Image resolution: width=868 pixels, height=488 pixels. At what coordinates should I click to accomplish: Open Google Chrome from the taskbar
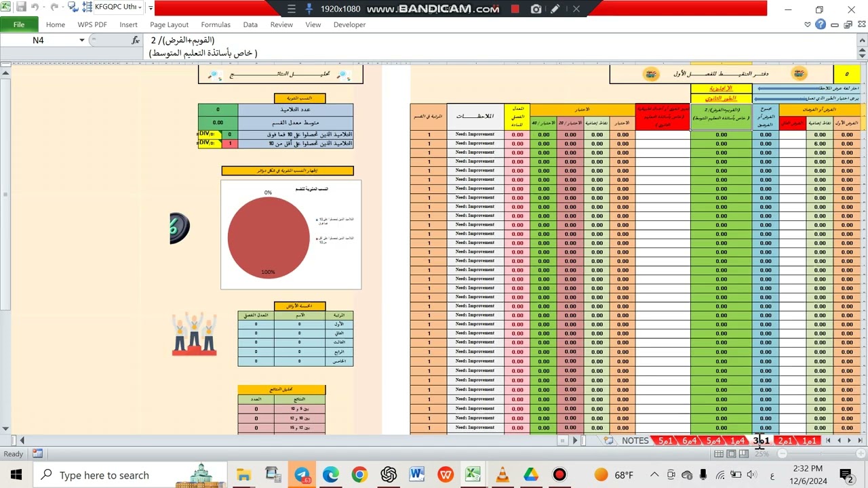point(359,474)
